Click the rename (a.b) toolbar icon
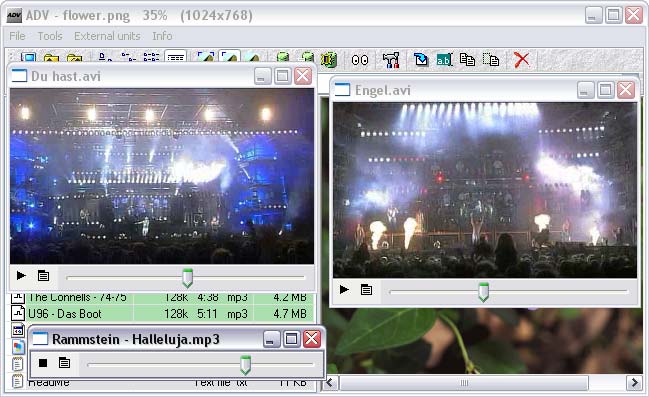 444,60
